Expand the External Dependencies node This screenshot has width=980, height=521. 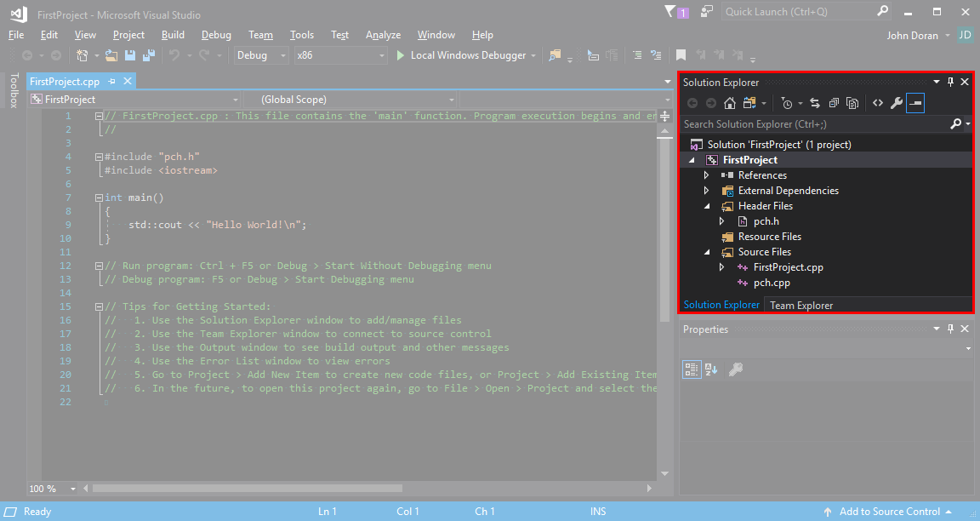click(x=706, y=190)
